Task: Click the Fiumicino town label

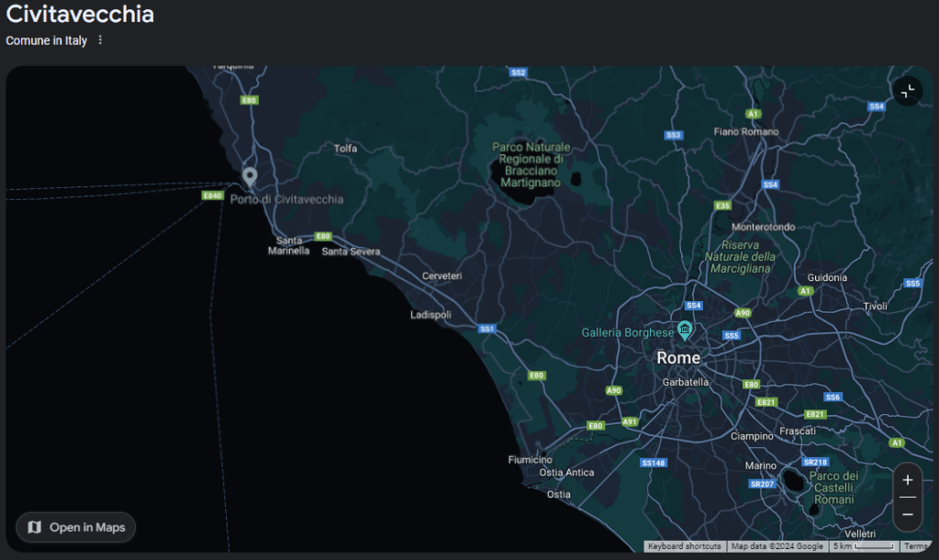Action: click(531, 460)
